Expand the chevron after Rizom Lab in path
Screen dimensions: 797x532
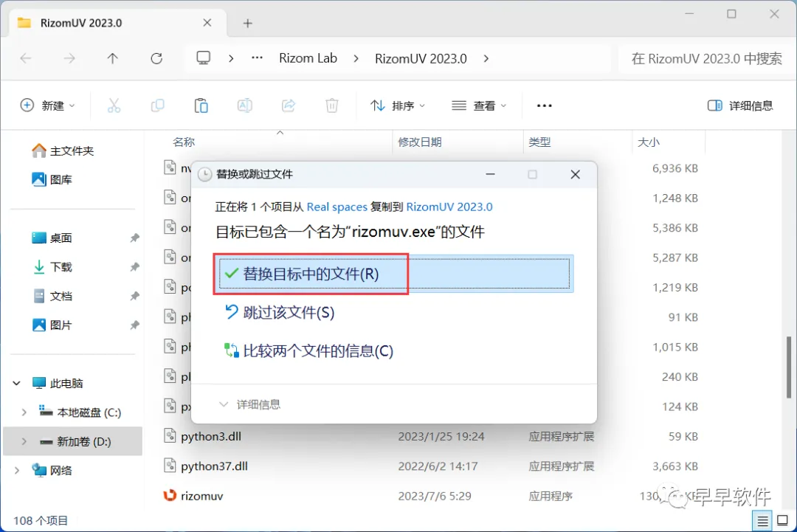356,58
